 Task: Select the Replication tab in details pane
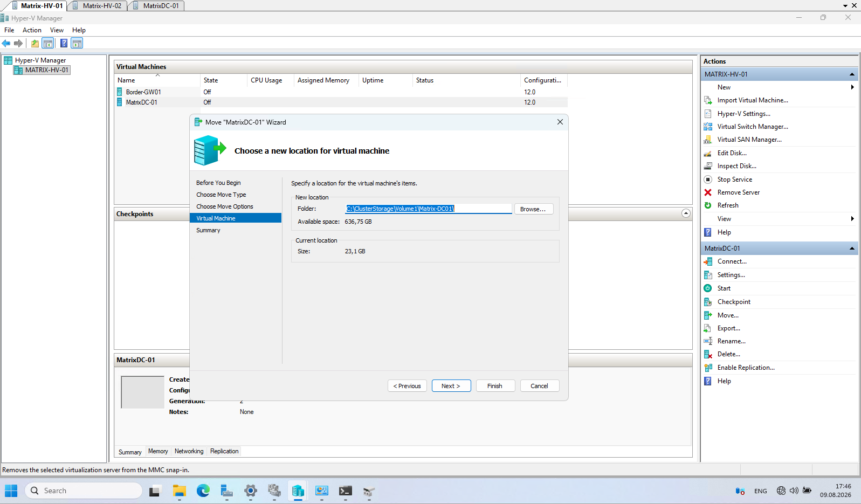pos(224,452)
